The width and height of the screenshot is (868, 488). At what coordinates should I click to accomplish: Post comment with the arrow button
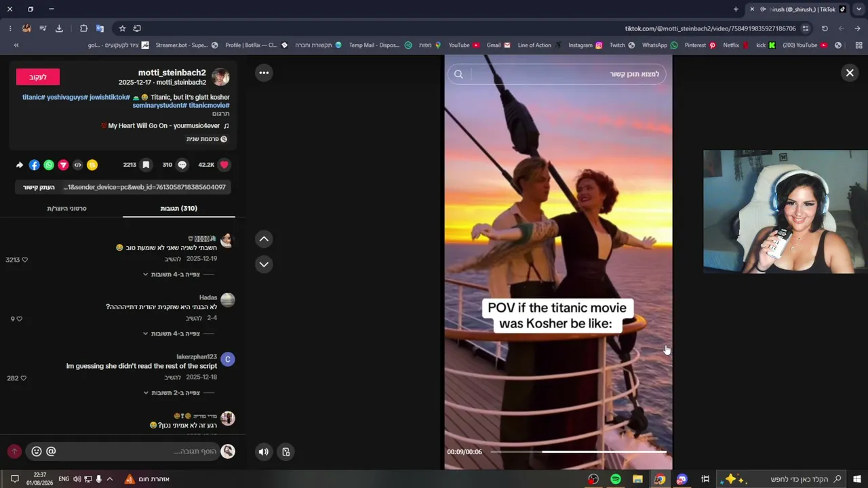pos(14,451)
